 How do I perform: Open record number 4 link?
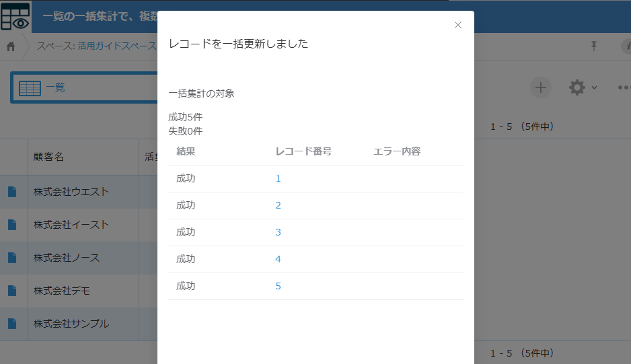pos(278,259)
